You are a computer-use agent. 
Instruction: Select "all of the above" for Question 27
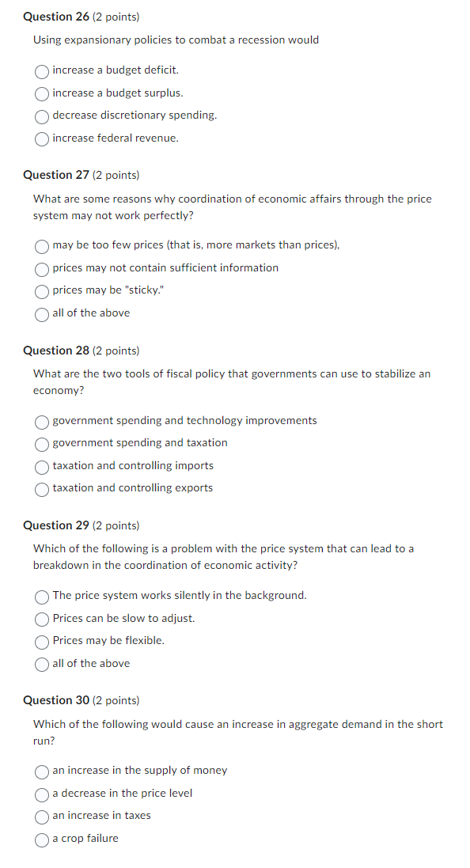point(41,314)
